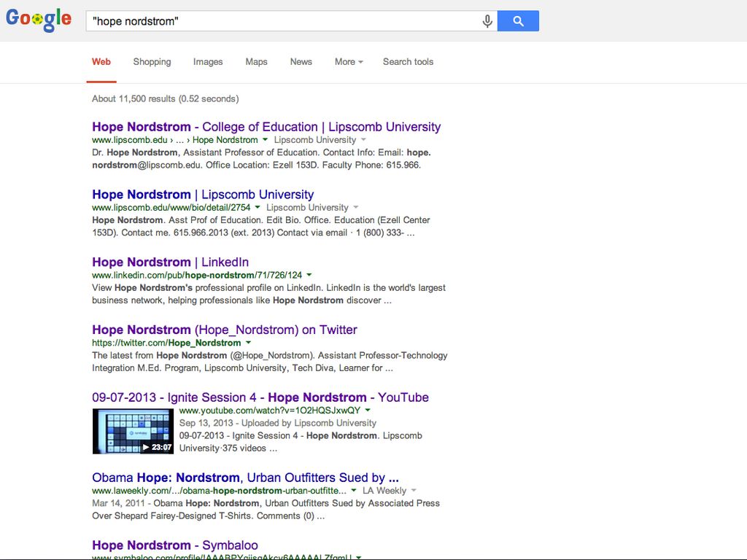Open Search tools options

pyautogui.click(x=408, y=62)
